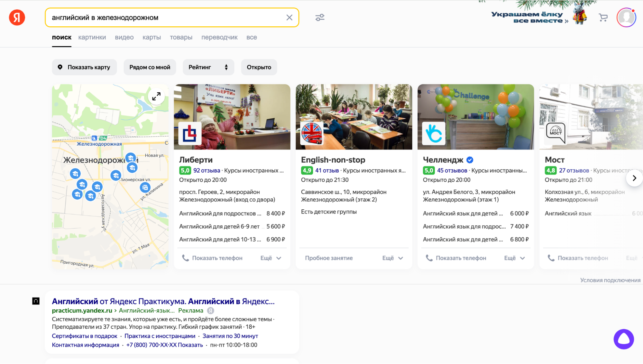Open Яндекс Практикум ad headline
The width and height of the screenshot is (643, 364).
tap(163, 301)
